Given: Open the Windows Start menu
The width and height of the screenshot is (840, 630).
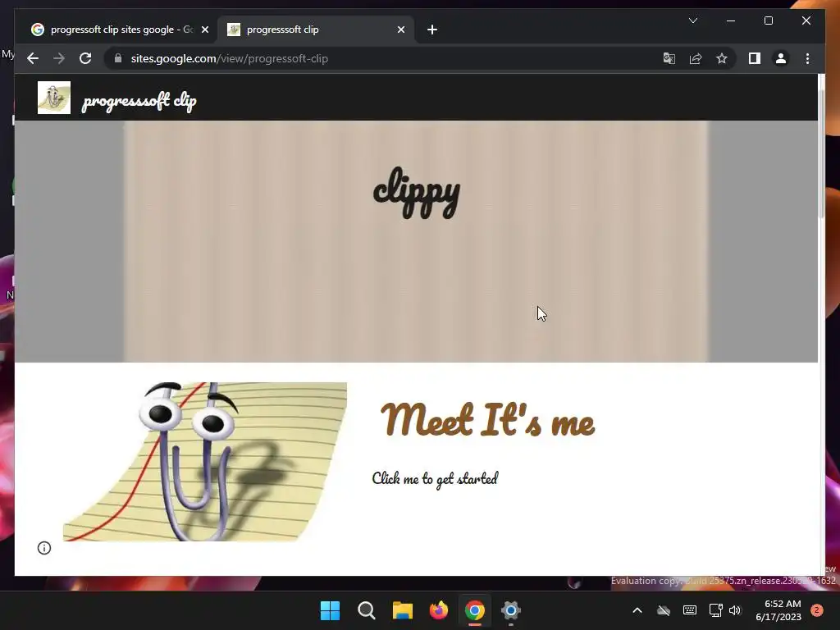Looking at the screenshot, I should point(330,610).
